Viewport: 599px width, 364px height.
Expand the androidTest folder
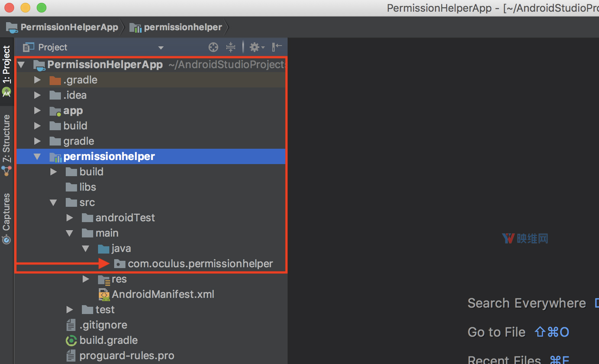(69, 218)
